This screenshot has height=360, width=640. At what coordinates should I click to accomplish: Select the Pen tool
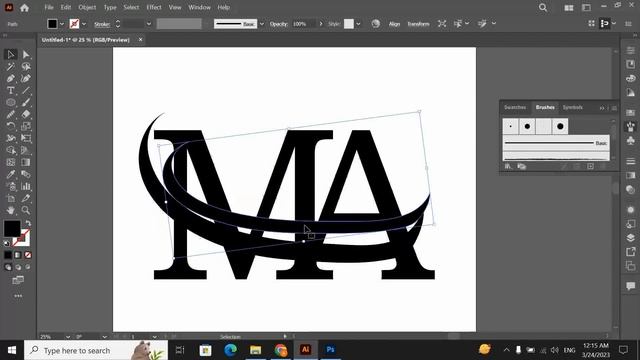11,78
